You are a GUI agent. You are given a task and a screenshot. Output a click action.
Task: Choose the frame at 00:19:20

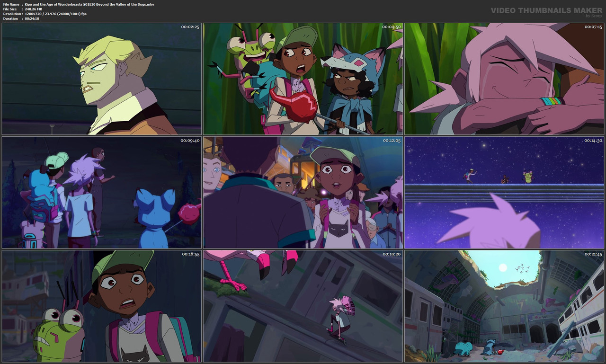tap(303, 306)
